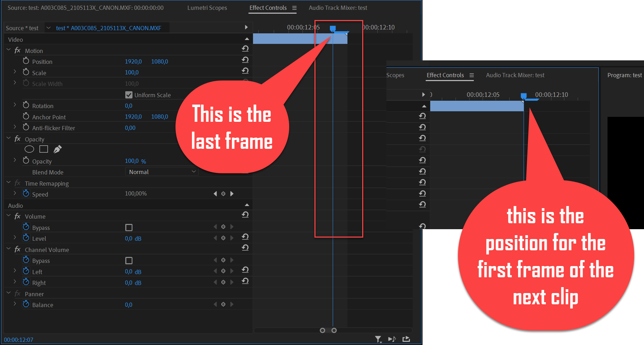Select the Free draw bezier pen mask tool
644x345 pixels.
(x=57, y=149)
